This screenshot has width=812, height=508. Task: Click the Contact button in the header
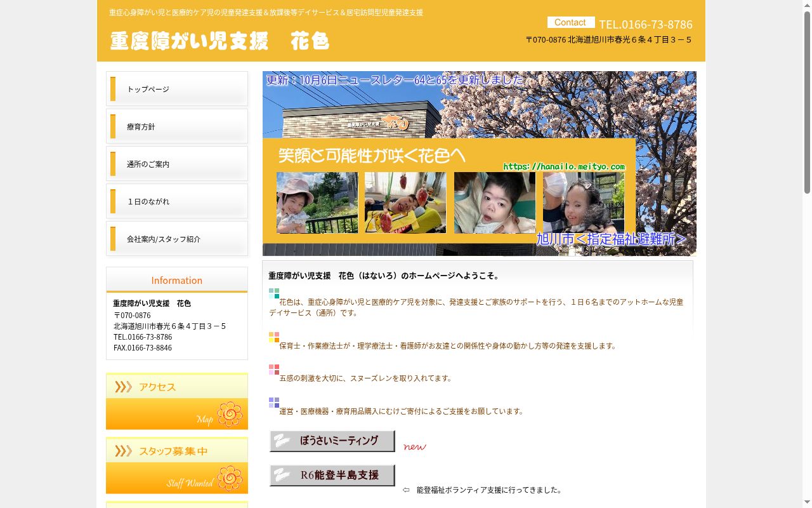tap(571, 22)
